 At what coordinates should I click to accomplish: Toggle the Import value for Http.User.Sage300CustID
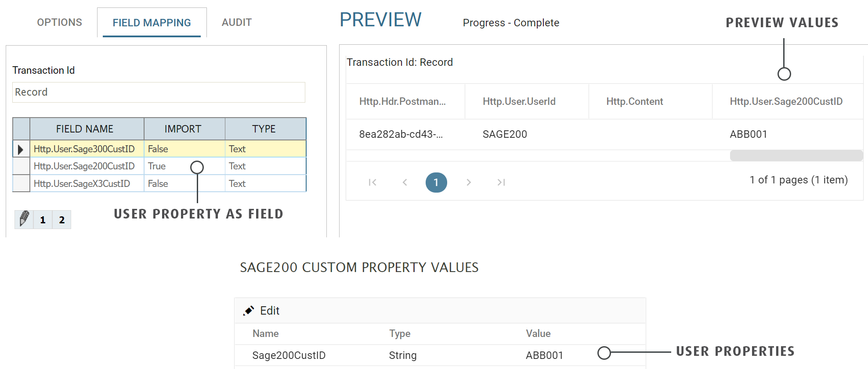point(184,149)
